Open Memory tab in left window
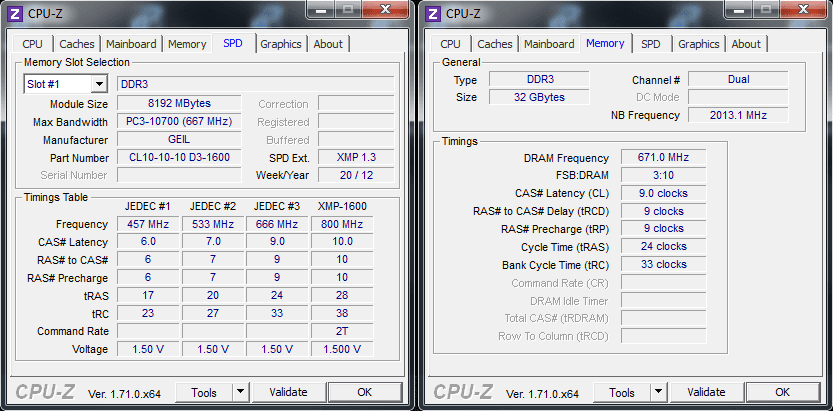Image resolution: width=833 pixels, height=411 pixels. point(187,44)
